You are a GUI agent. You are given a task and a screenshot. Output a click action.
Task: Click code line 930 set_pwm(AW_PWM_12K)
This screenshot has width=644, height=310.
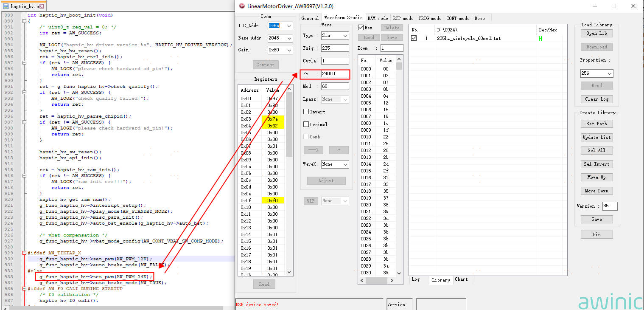pos(95,259)
